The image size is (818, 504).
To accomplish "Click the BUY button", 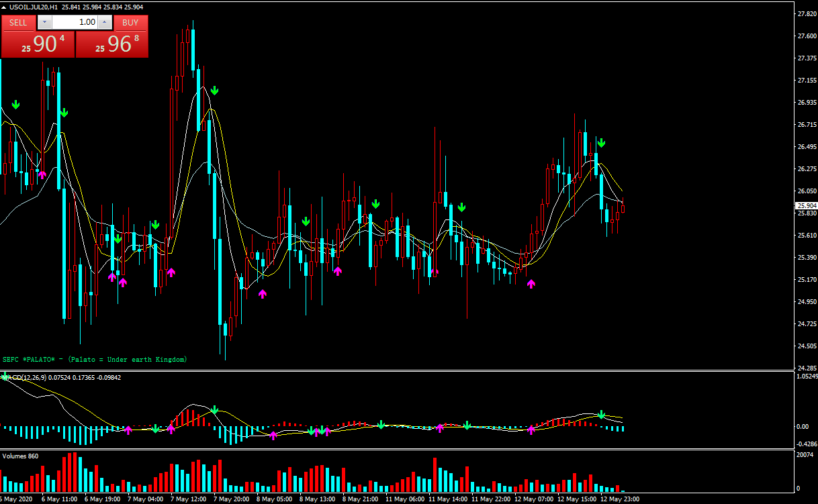I will [x=130, y=22].
